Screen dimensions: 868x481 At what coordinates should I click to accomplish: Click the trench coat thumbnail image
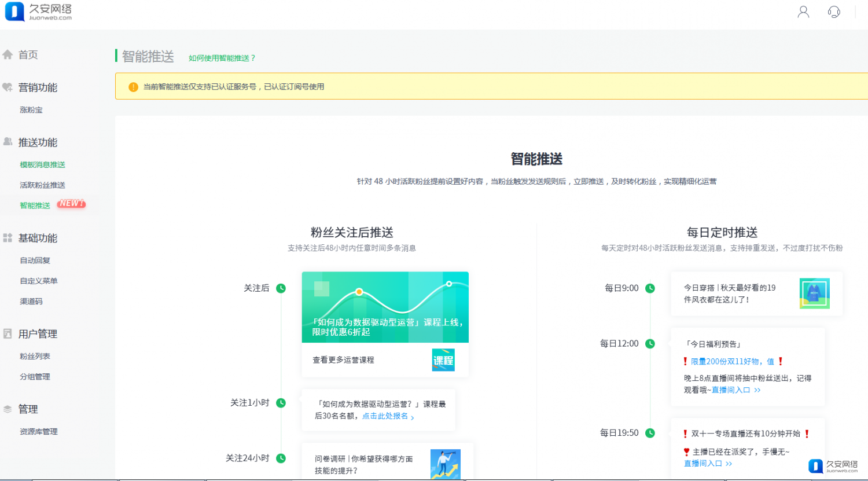point(814,293)
